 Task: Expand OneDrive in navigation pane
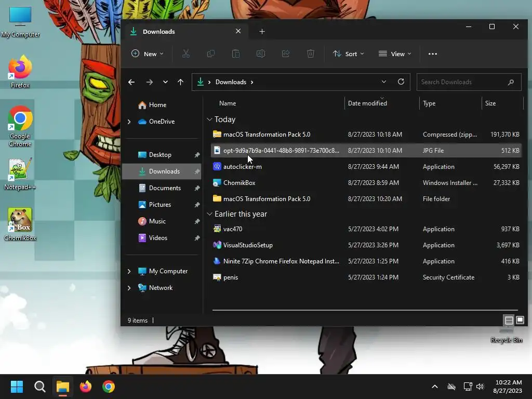tap(129, 122)
